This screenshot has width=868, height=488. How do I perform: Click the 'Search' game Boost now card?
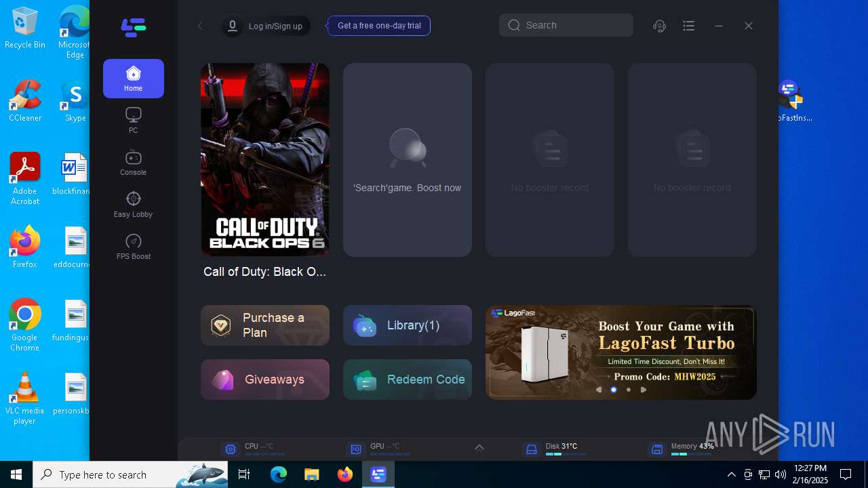tap(408, 160)
